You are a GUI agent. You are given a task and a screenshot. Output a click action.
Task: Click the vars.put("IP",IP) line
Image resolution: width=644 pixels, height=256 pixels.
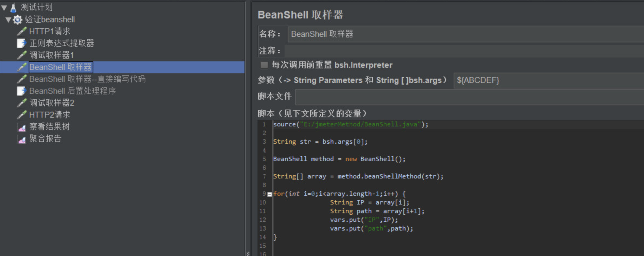point(364,220)
